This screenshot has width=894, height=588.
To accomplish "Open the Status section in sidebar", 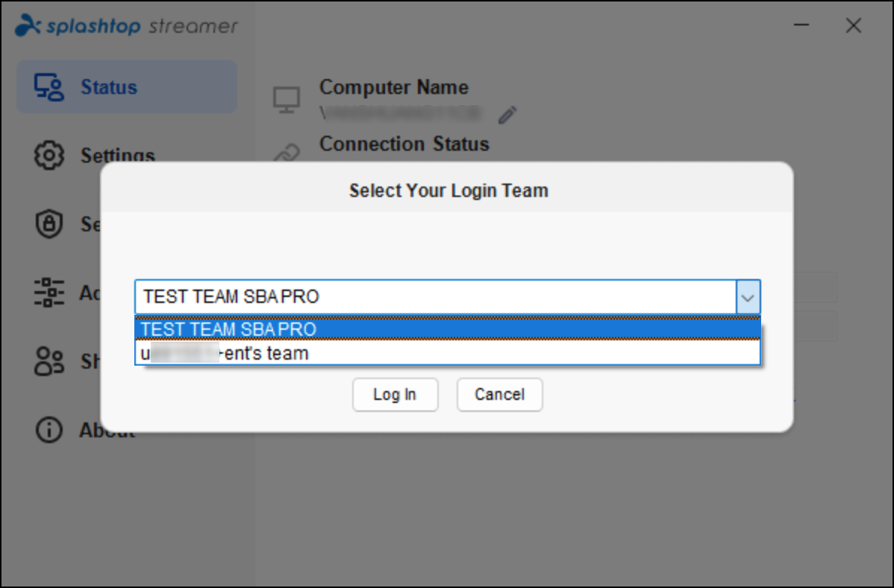I will [127, 87].
